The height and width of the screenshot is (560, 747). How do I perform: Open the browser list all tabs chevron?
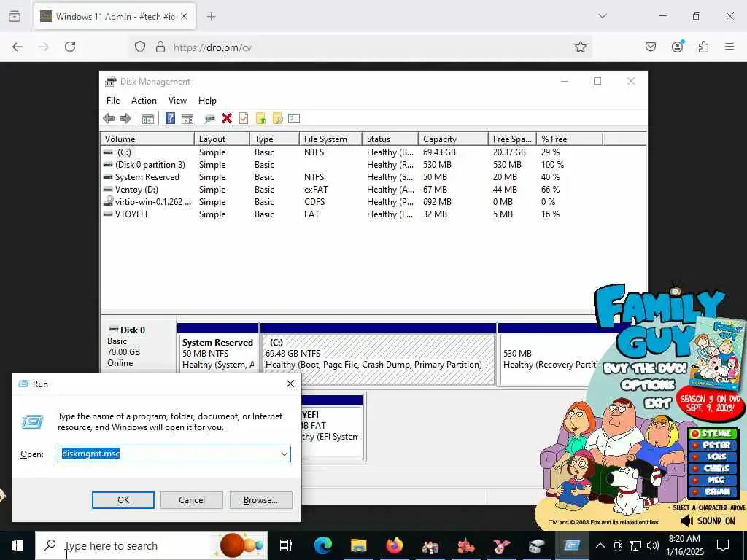(603, 16)
